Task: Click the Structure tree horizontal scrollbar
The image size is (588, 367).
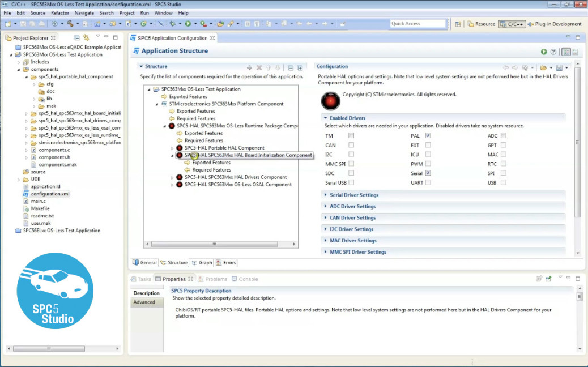Action: click(x=214, y=244)
